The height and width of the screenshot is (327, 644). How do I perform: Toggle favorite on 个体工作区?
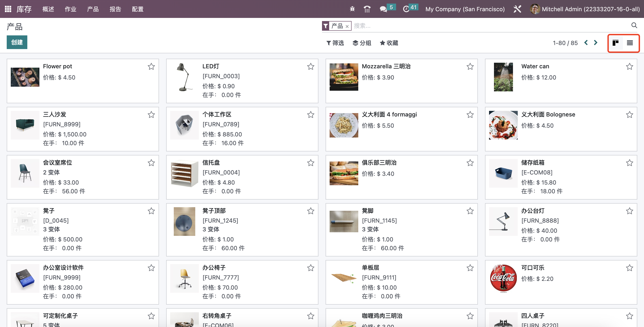311,115
